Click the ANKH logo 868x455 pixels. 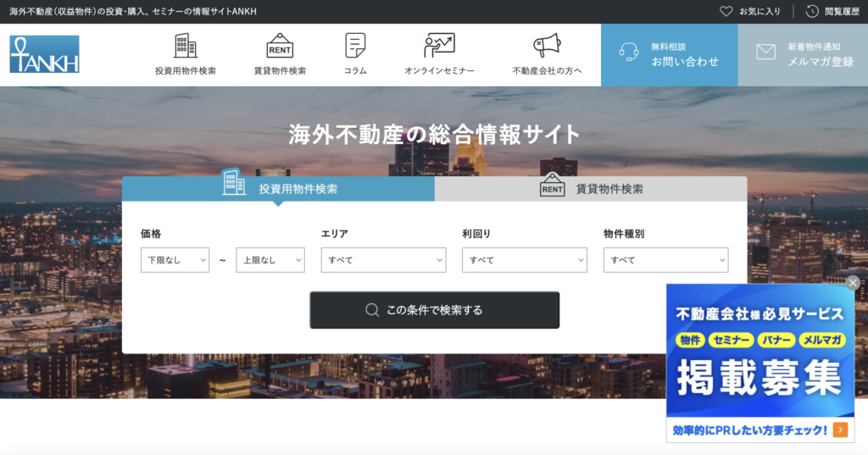45,54
